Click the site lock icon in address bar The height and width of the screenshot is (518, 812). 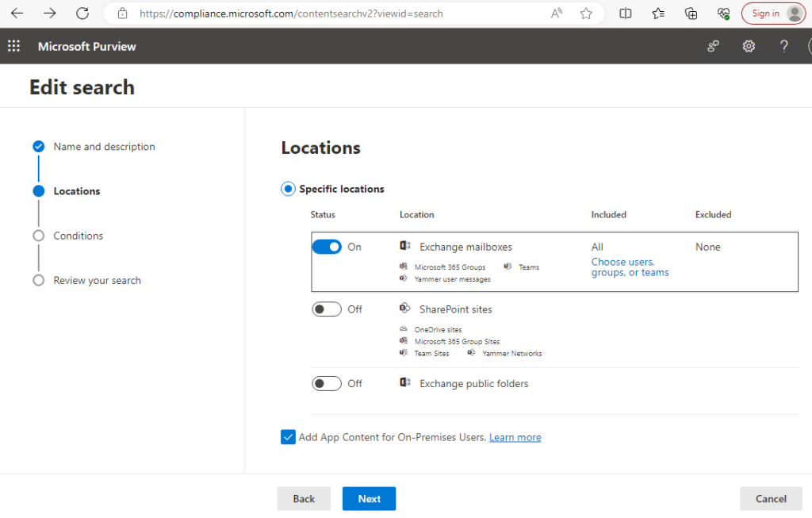point(122,13)
